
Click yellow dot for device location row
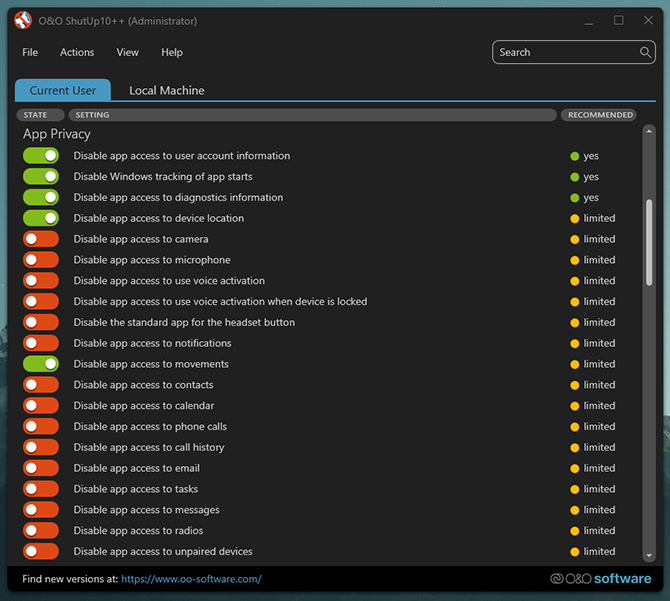tap(574, 219)
